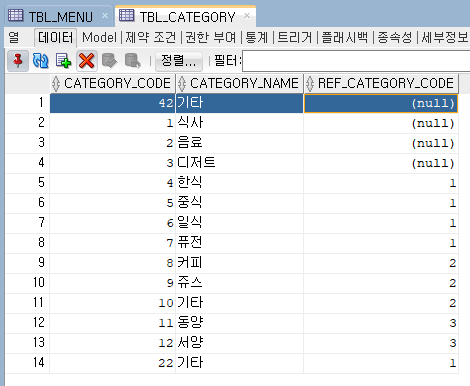
Task: Sort by the CATEGORY_NAME column arrows
Action: click(182, 83)
